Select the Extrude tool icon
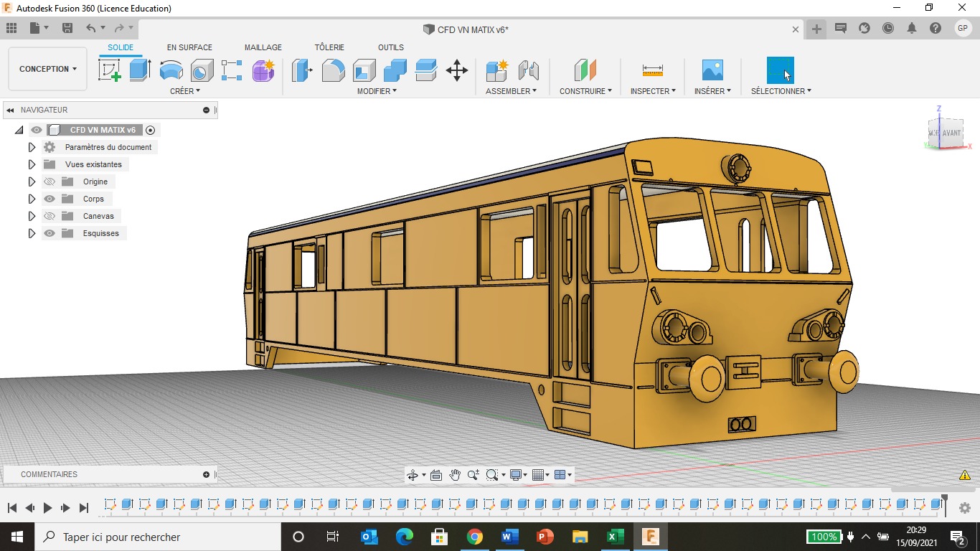This screenshot has height=551, width=980. click(x=140, y=70)
